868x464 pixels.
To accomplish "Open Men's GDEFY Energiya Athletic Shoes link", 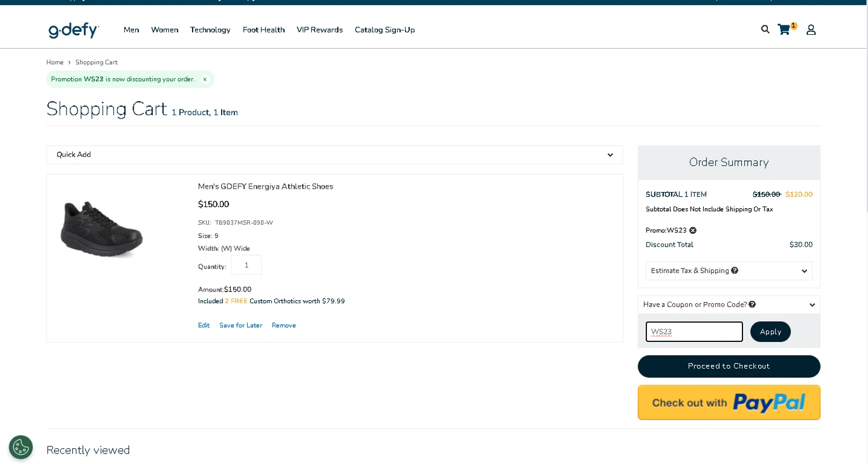I will pyautogui.click(x=266, y=186).
